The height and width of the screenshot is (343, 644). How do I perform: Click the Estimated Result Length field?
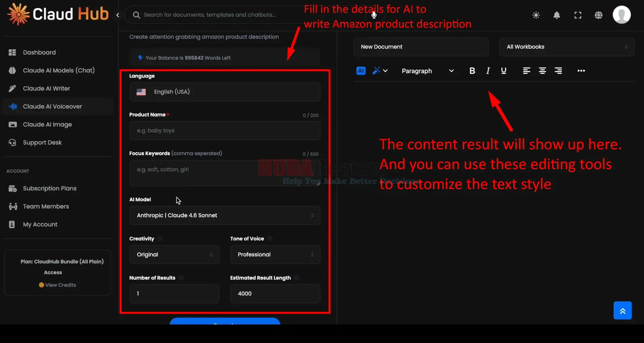pos(275,293)
